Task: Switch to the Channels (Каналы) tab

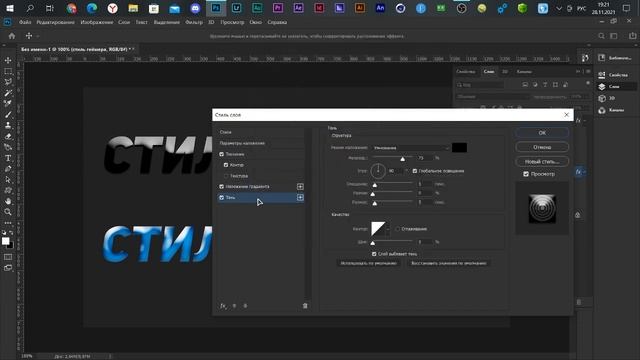Action: click(x=524, y=71)
